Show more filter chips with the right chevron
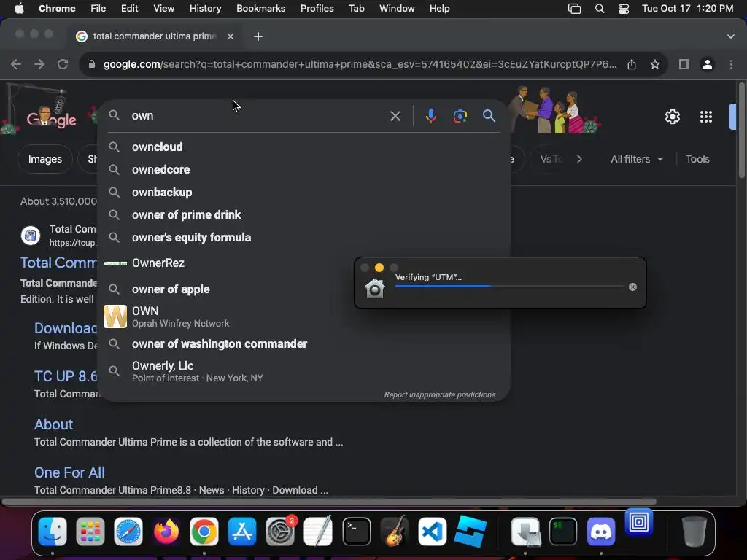 coord(579,159)
